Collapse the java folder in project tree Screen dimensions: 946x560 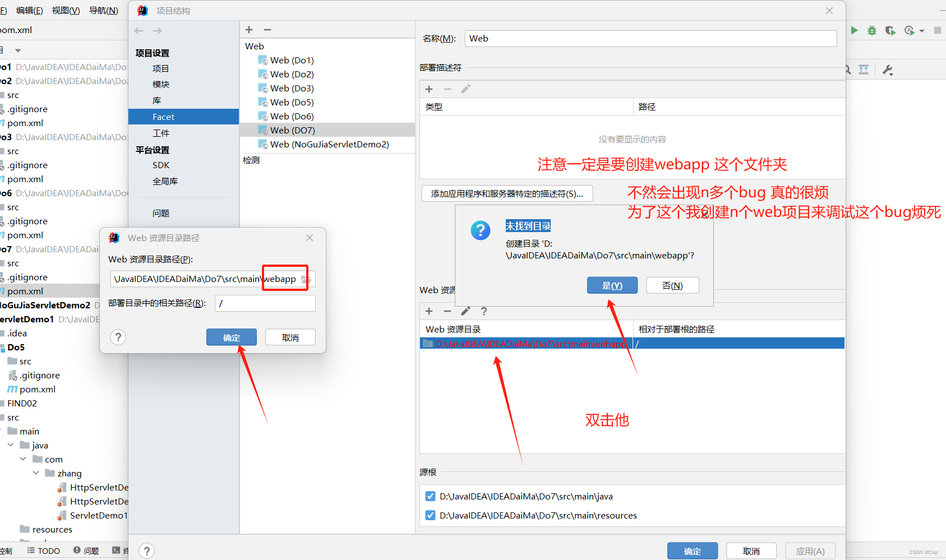coord(11,445)
